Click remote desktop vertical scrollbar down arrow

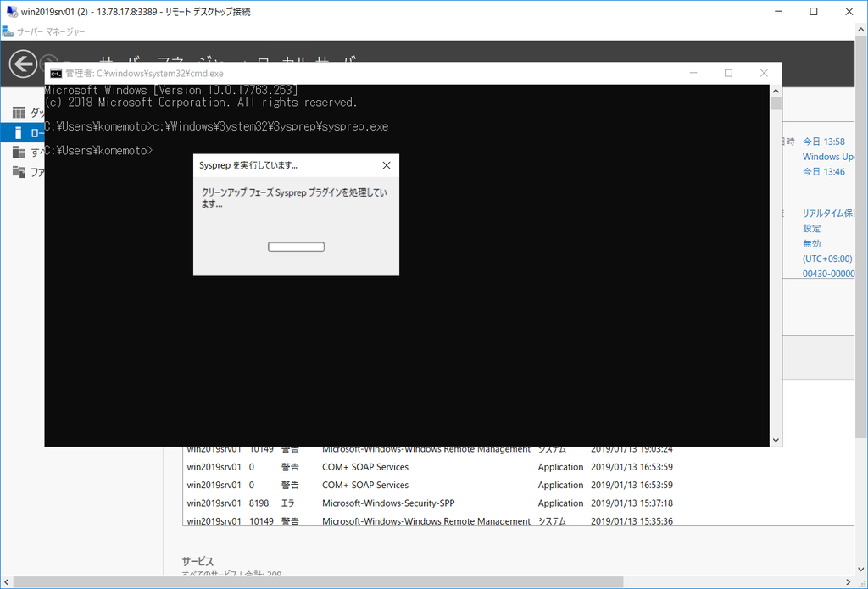point(862,570)
